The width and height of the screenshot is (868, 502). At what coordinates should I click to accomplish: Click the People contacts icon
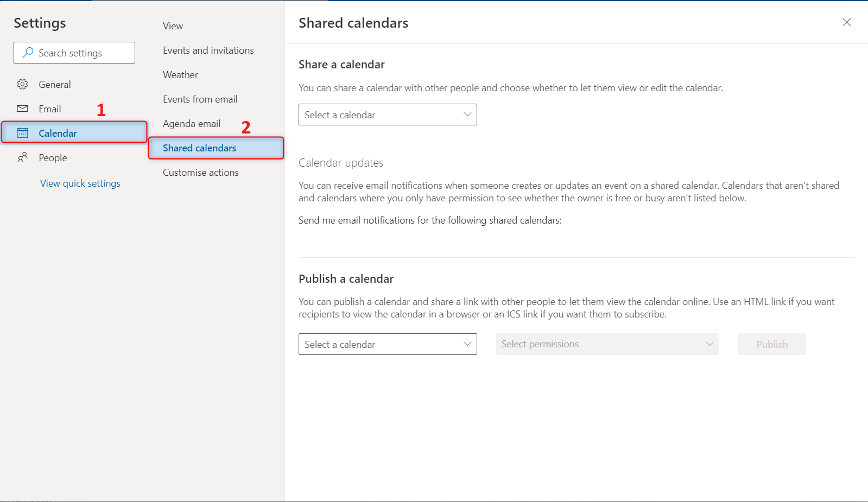tap(22, 157)
